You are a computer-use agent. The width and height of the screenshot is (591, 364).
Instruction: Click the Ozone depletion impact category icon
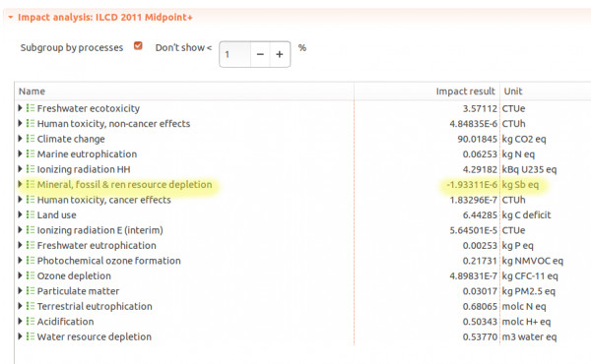(x=31, y=275)
